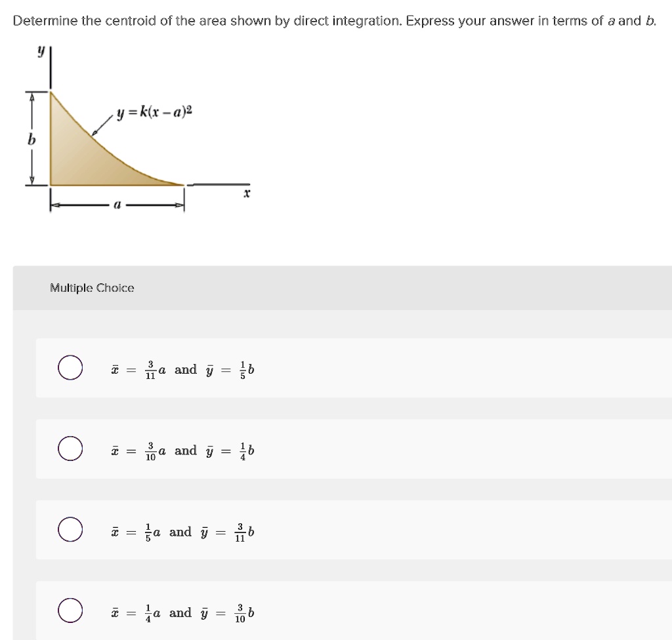This screenshot has height=640, width=672.
Task: Click the dimension label a under the figure
Action: pos(117,204)
